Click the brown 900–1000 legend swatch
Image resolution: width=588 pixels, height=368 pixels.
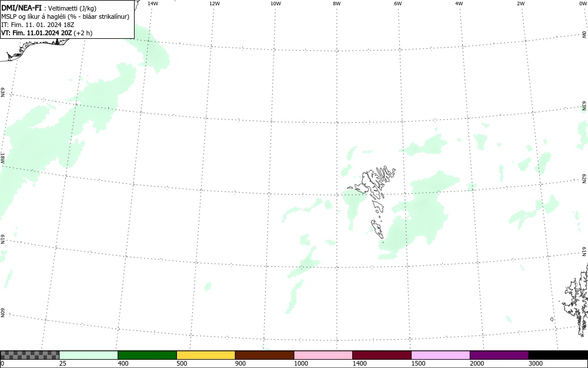click(x=265, y=355)
